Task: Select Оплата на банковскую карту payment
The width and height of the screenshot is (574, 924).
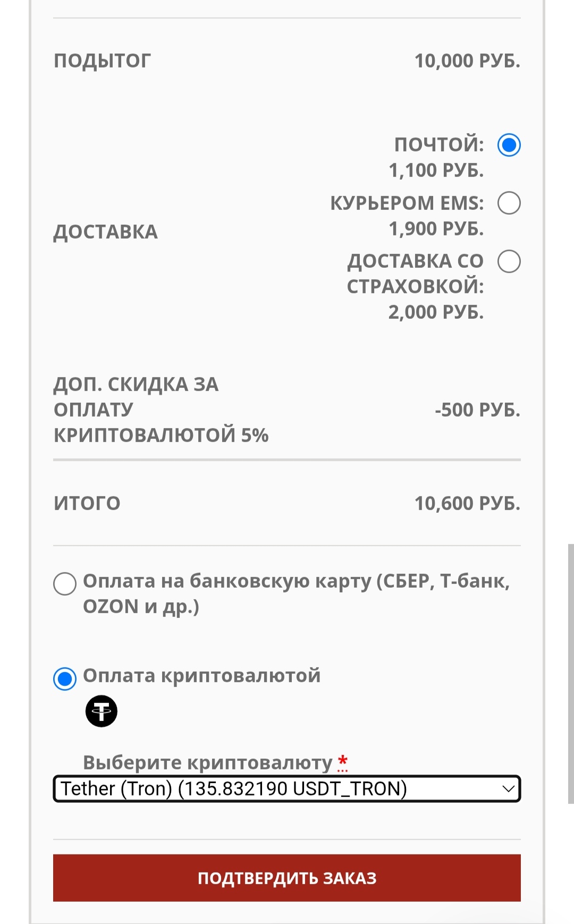Action: click(x=65, y=584)
